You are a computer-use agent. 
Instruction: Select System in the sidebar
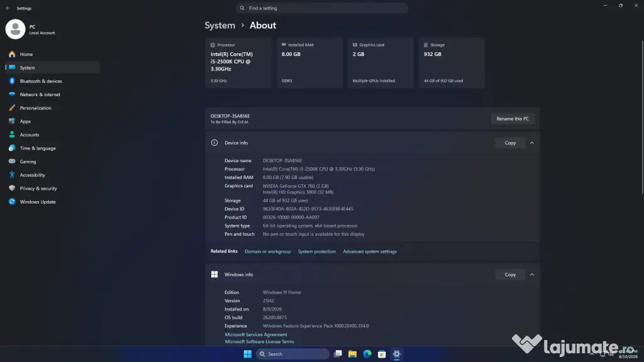[52, 68]
